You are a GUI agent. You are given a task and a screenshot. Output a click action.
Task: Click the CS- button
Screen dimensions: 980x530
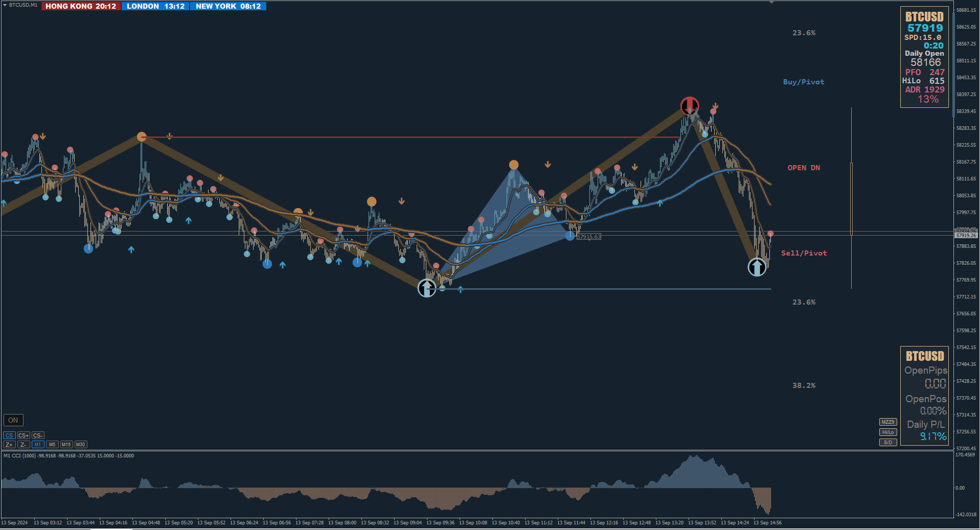click(38, 435)
